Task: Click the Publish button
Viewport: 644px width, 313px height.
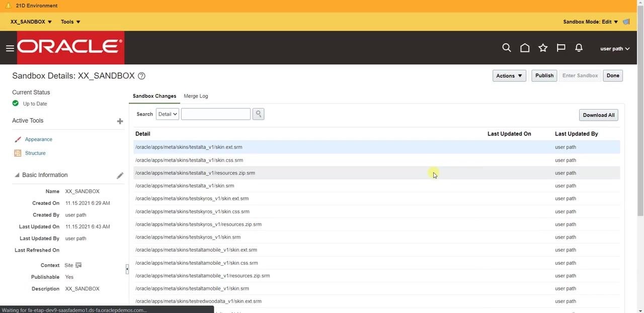Action: point(544,75)
